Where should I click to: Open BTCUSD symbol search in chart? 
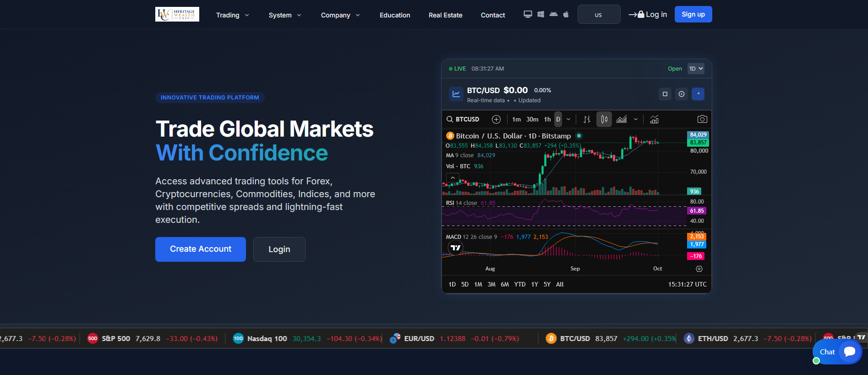click(463, 119)
